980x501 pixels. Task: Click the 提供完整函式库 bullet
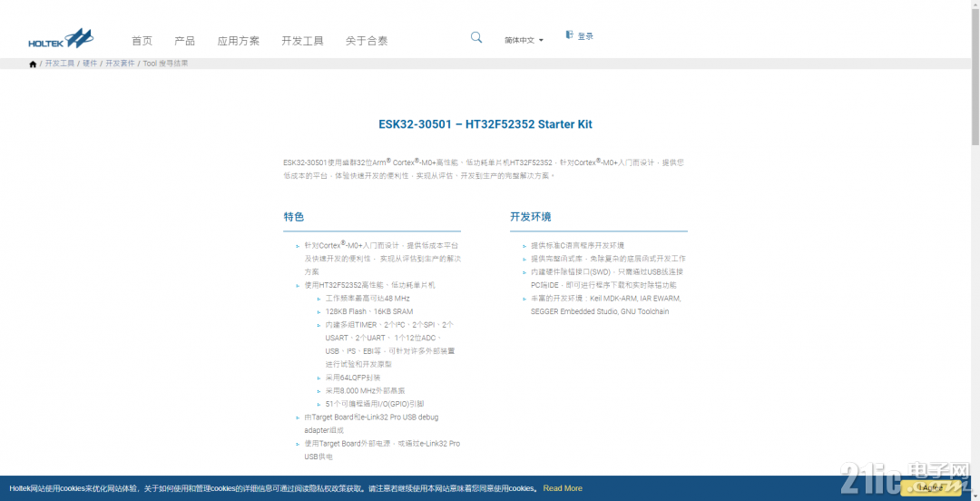608,259
